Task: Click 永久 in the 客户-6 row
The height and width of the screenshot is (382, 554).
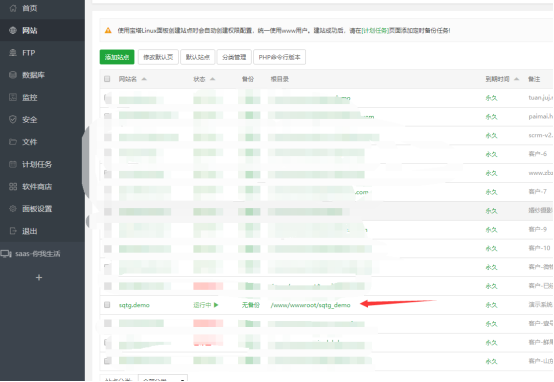Action: pyautogui.click(x=491, y=154)
